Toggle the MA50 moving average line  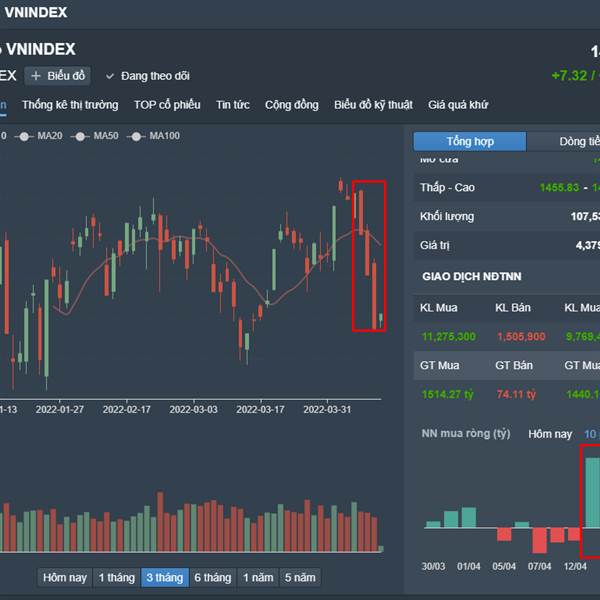(95, 136)
